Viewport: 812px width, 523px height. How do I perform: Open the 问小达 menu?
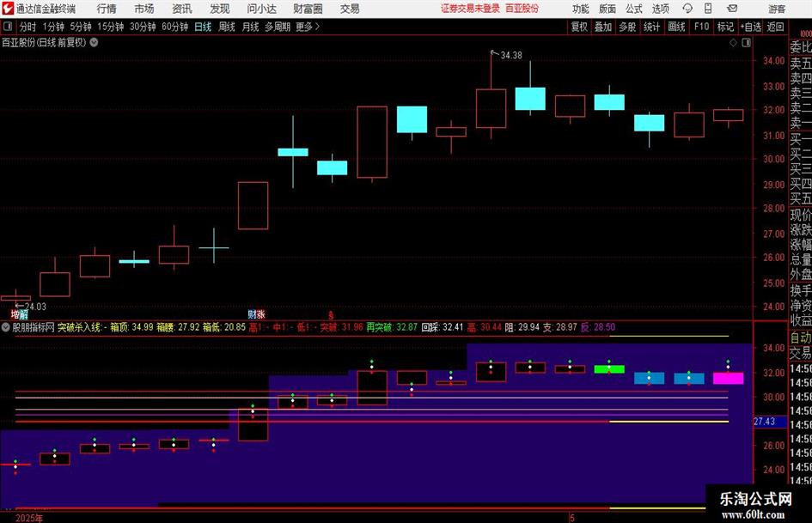pos(261,9)
